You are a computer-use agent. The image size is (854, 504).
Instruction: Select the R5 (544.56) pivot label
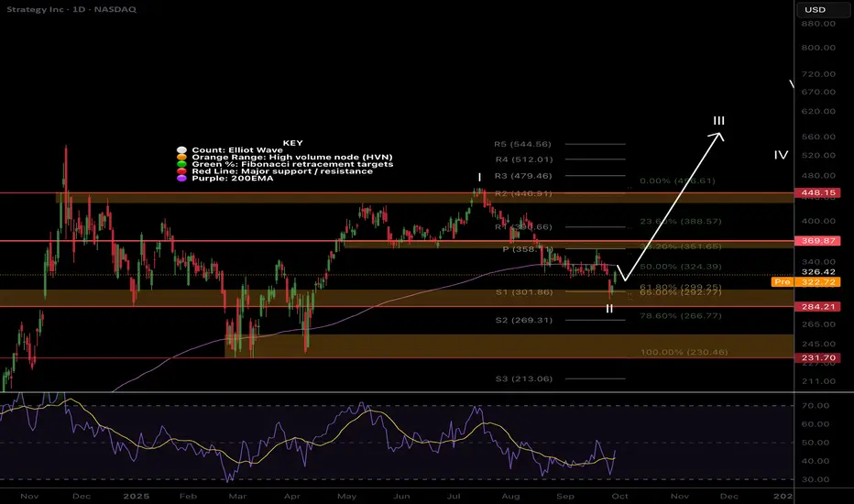coord(525,144)
